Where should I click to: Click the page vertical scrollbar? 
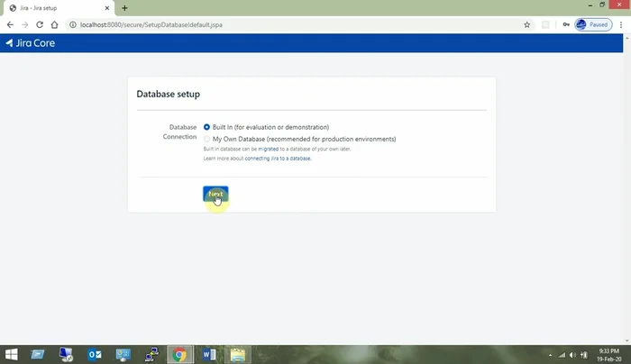coord(627,189)
